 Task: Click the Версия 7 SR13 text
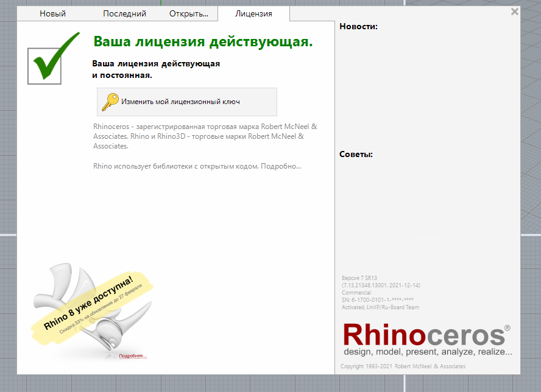pos(359,278)
